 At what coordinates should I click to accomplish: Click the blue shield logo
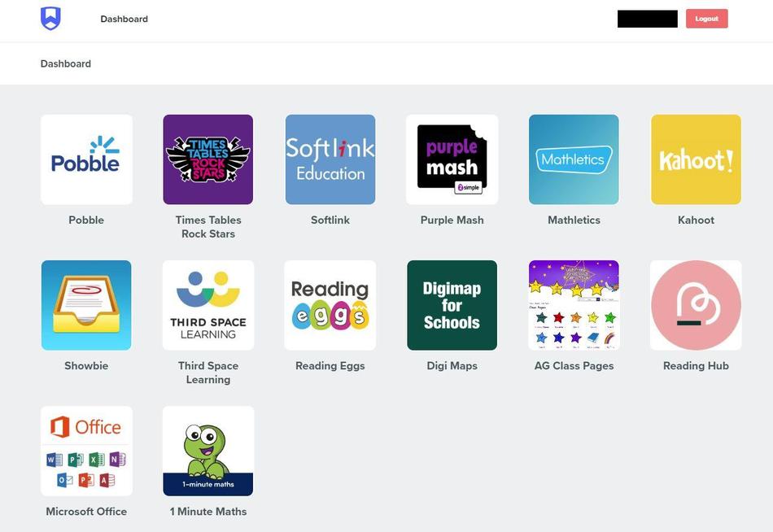coord(50,19)
